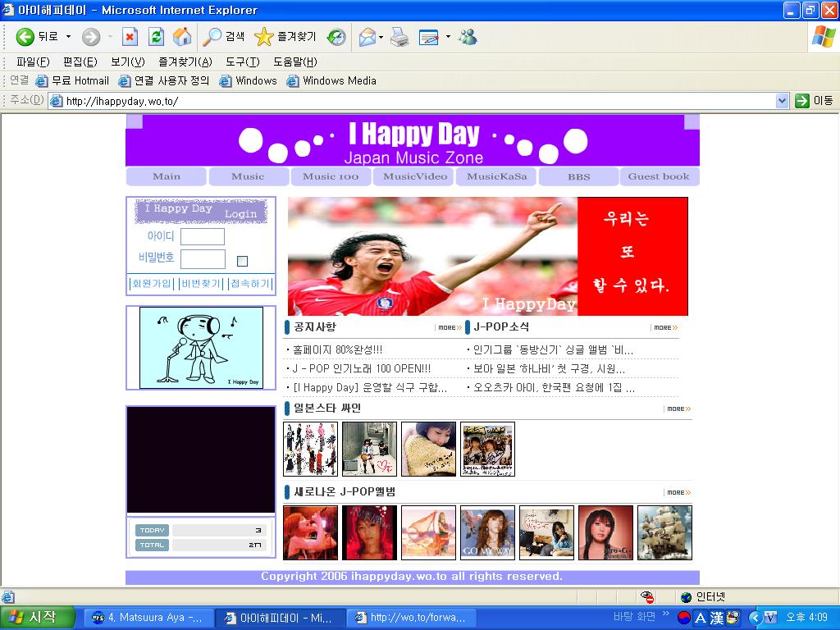Switch to the MusicVideo site tab
The width and height of the screenshot is (840, 630).
click(x=415, y=176)
